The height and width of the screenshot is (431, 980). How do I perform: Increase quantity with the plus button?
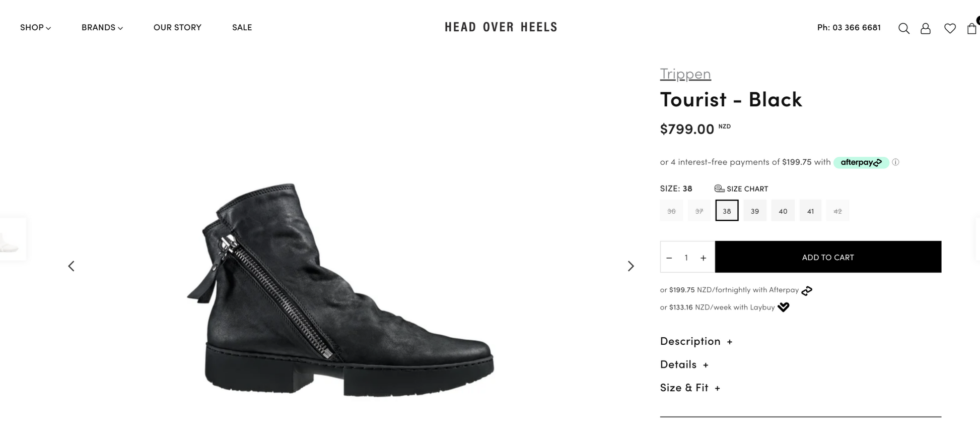pyautogui.click(x=704, y=258)
